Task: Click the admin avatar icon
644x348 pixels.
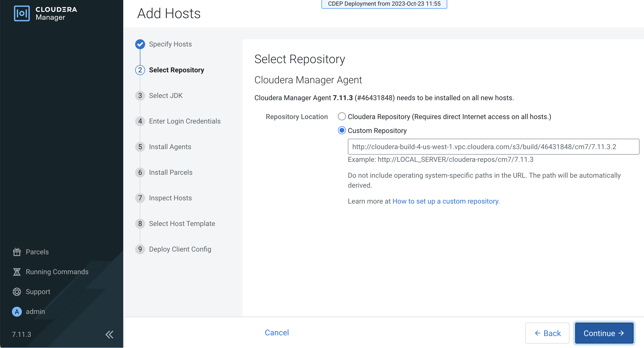Action: [17, 311]
